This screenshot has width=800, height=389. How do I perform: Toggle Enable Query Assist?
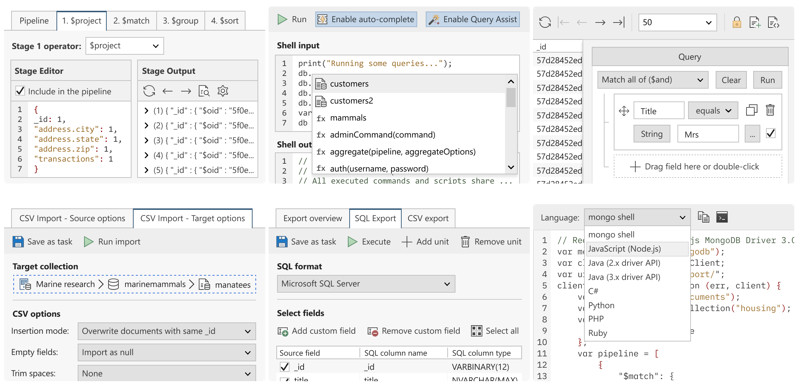pos(473,19)
